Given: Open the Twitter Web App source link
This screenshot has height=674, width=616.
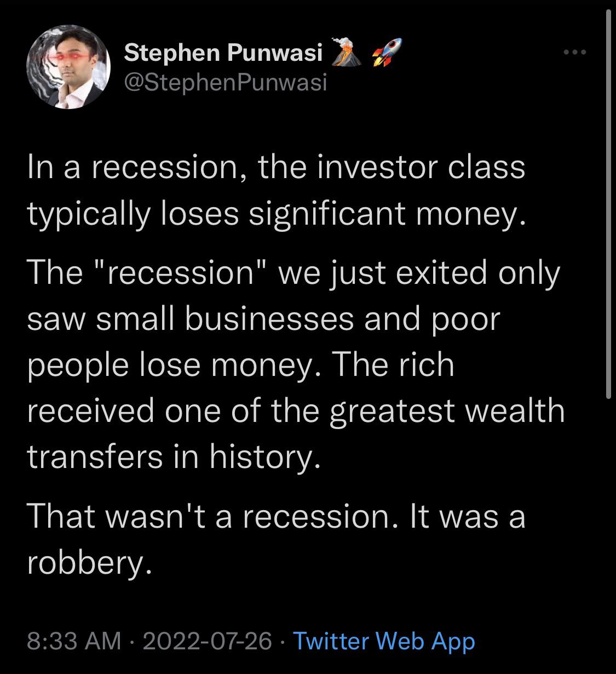Looking at the screenshot, I should click(x=384, y=641).
